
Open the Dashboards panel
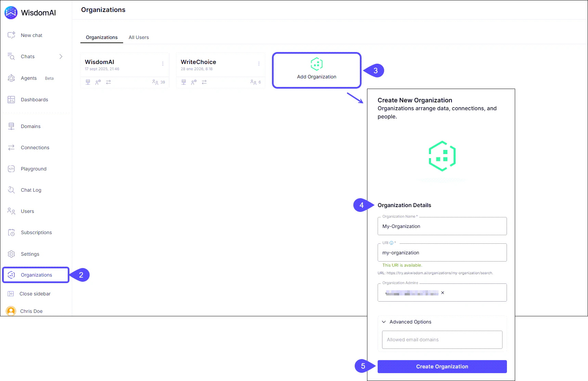point(34,99)
